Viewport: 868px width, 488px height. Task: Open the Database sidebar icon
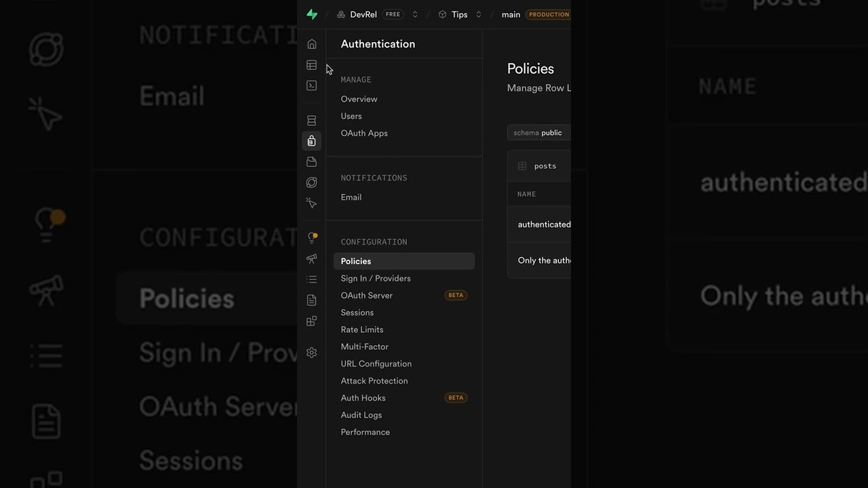tap(312, 121)
